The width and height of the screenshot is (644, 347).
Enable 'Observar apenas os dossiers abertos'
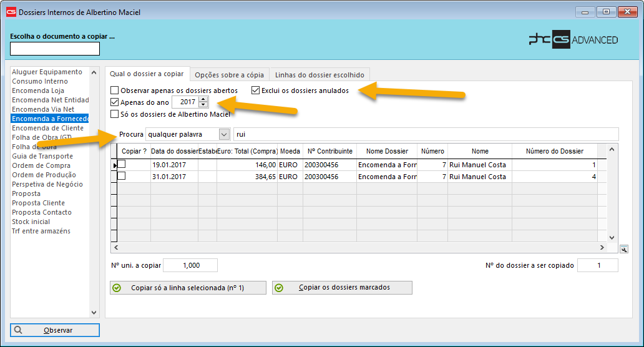(114, 90)
